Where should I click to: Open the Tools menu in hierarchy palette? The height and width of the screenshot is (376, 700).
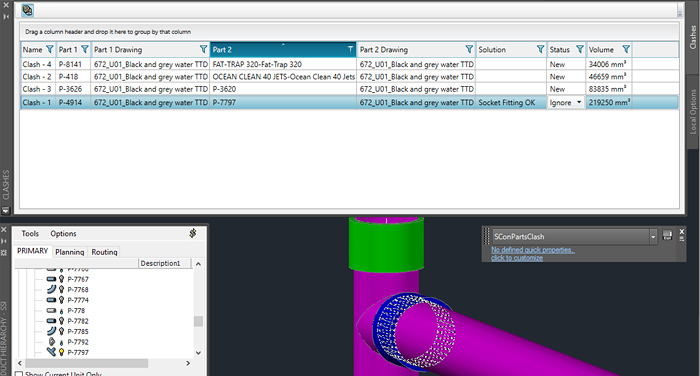pyautogui.click(x=30, y=234)
